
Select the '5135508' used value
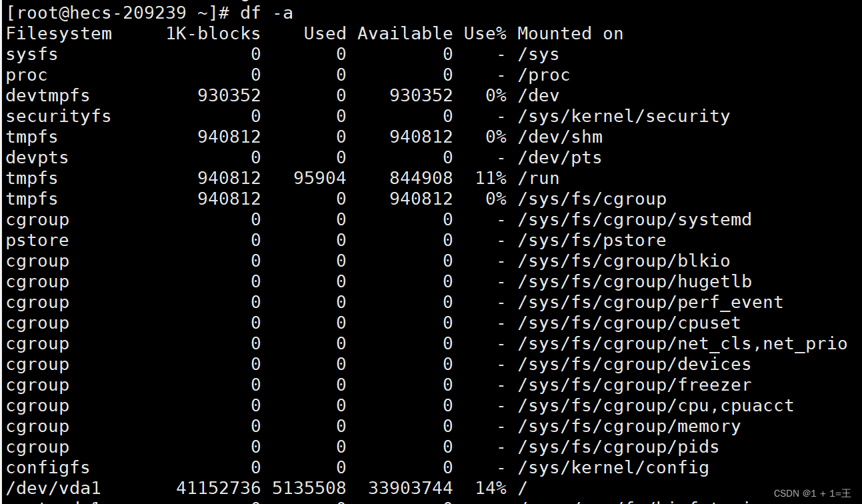[x=309, y=488]
